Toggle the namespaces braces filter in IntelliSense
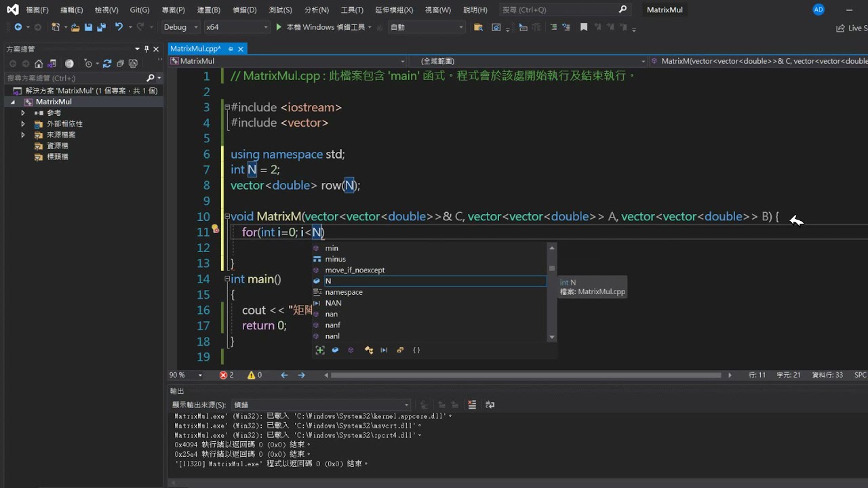This screenshot has width=868, height=488. (x=416, y=350)
